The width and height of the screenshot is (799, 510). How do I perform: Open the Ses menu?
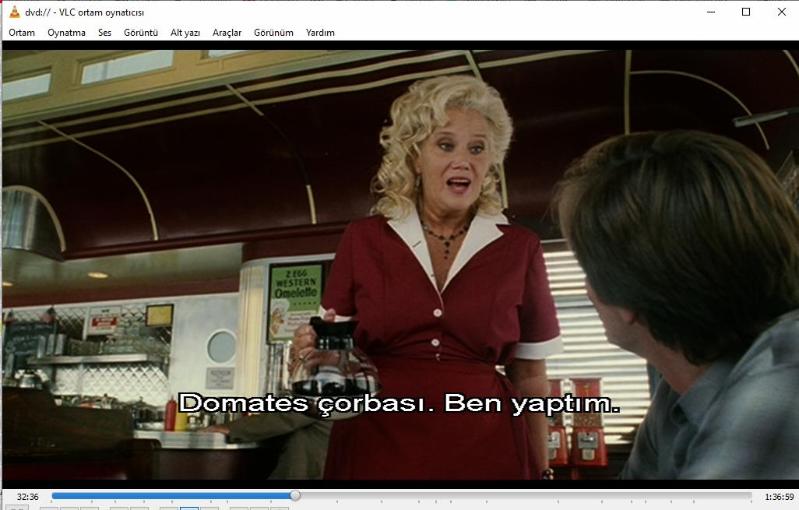pos(104,33)
